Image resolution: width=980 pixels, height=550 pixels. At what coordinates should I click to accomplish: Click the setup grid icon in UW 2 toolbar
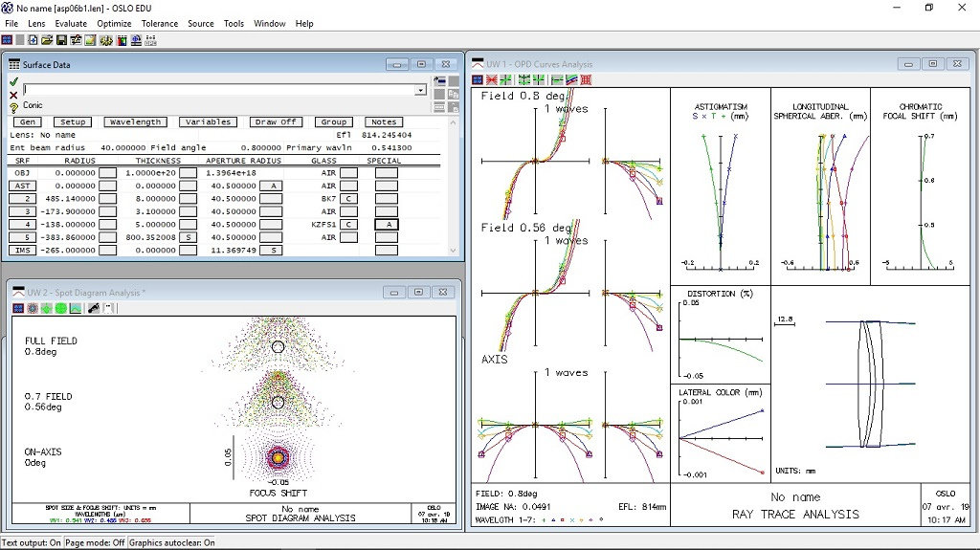click(18, 308)
